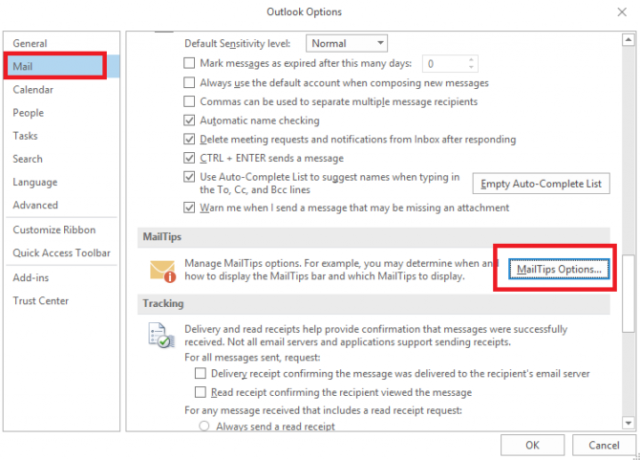Enable Delivery receipt confirmation checkbox
640x460 pixels.
tap(200, 373)
